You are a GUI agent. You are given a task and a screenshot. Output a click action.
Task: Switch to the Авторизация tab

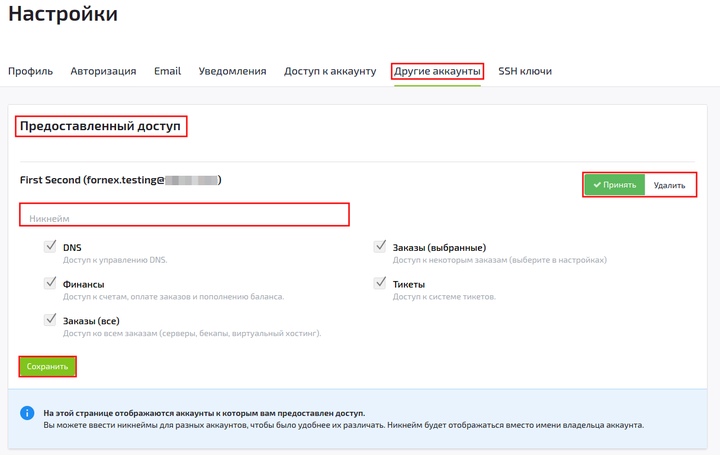tap(103, 71)
